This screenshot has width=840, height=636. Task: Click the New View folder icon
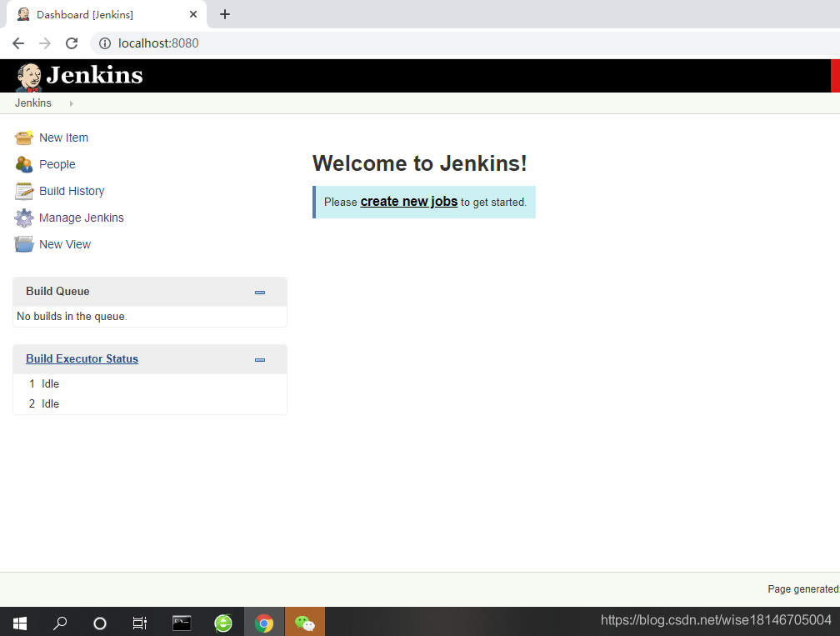click(x=24, y=244)
